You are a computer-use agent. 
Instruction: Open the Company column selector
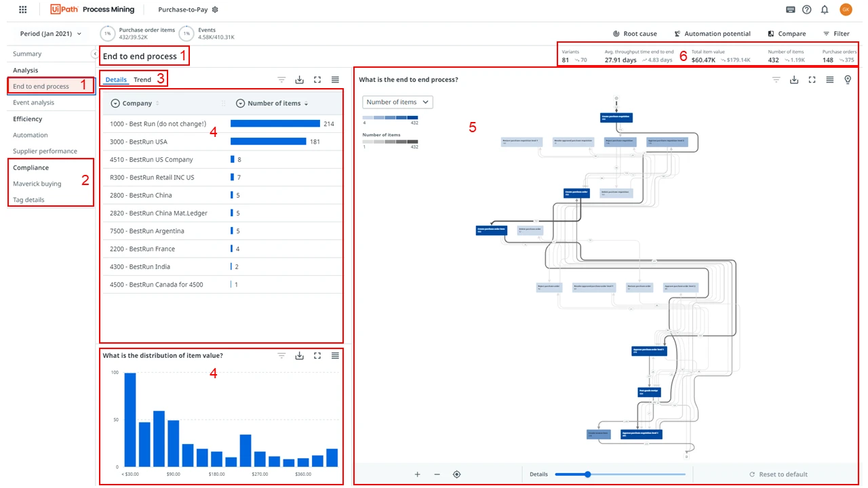pos(115,103)
